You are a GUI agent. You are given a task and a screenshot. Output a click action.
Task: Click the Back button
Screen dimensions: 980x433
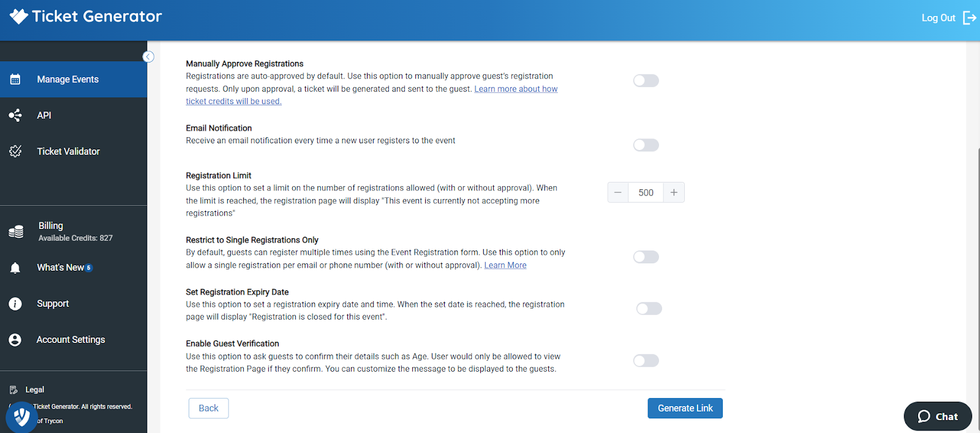[x=208, y=409]
